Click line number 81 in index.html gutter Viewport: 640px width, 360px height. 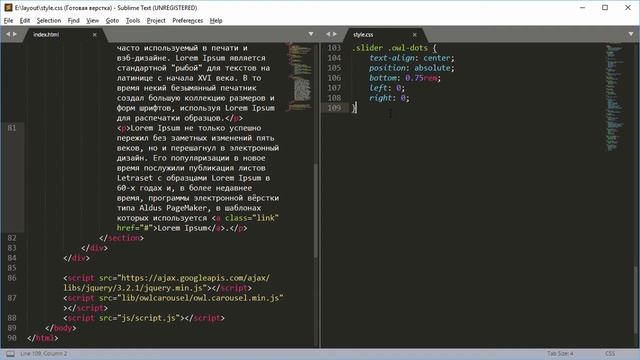[x=11, y=128]
